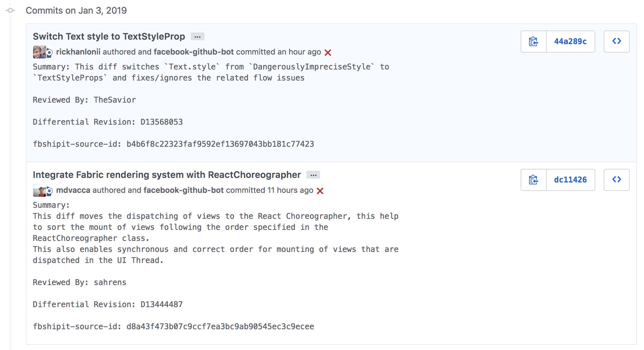Open commit dc11426 details page
Image resolution: width=644 pixels, height=350 pixels.
571,180
